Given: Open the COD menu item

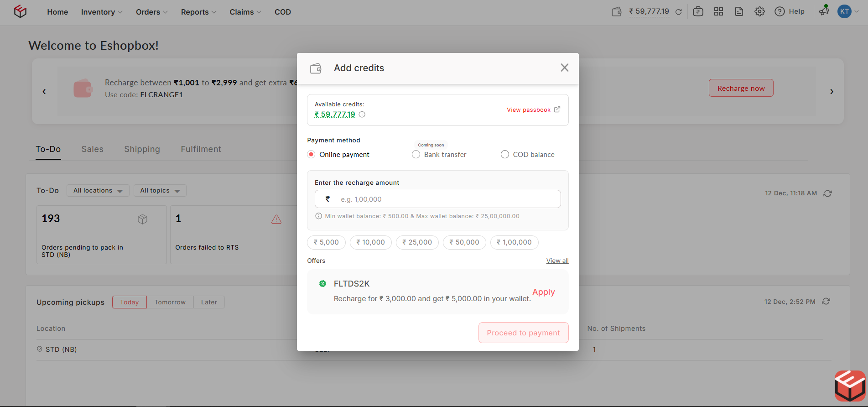Looking at the screenshot, I should click(282, 12).
